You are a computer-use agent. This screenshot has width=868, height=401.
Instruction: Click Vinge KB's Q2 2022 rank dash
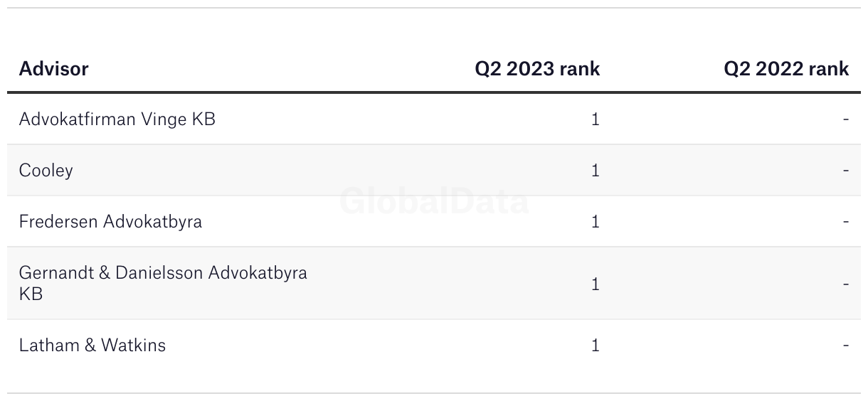tap(845, 119)
